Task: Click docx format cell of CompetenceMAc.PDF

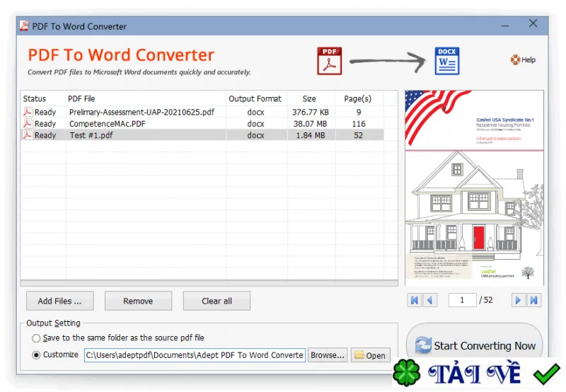Action: click(x=256, y=124)
